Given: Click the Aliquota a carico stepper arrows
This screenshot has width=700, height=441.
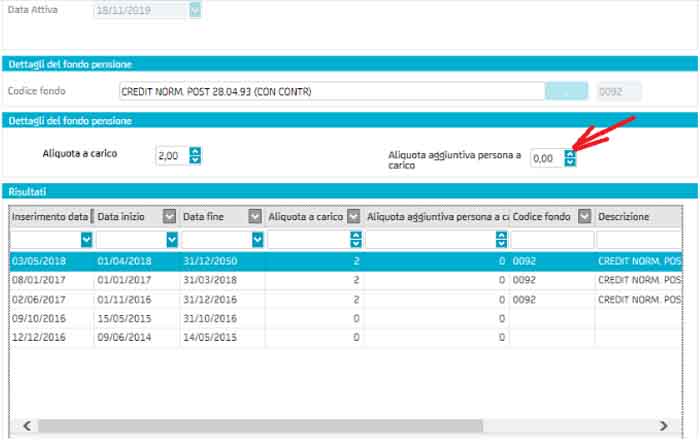Looking at the screenshot, I should (195, 155).
